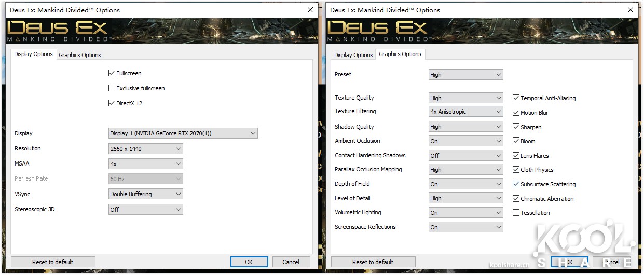Open the Display device dropdown
This screenshot has width=644, height=275.
pos(183,133)
